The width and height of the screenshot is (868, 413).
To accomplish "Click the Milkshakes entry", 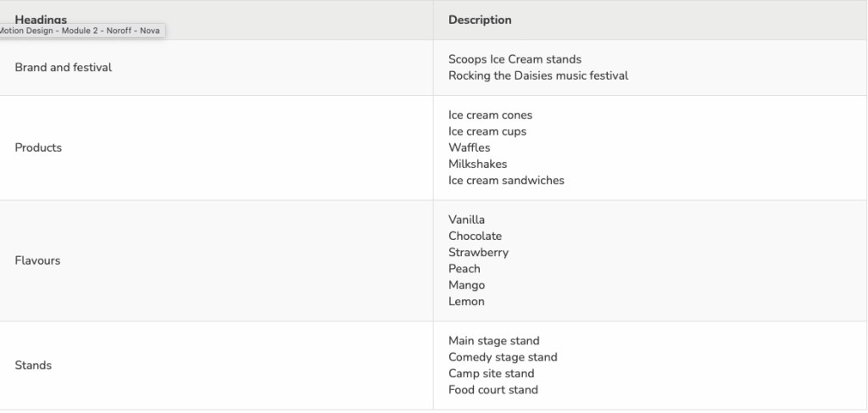I will [x=478, y=164].
